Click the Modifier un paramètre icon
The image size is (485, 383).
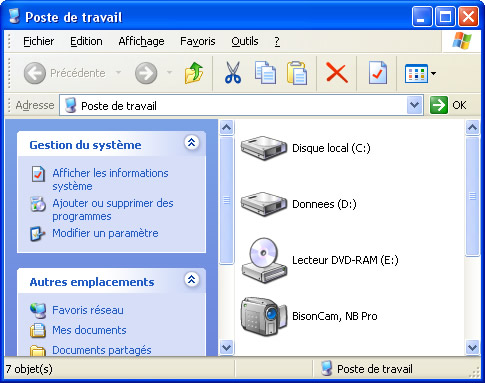[x=37, y=234]
